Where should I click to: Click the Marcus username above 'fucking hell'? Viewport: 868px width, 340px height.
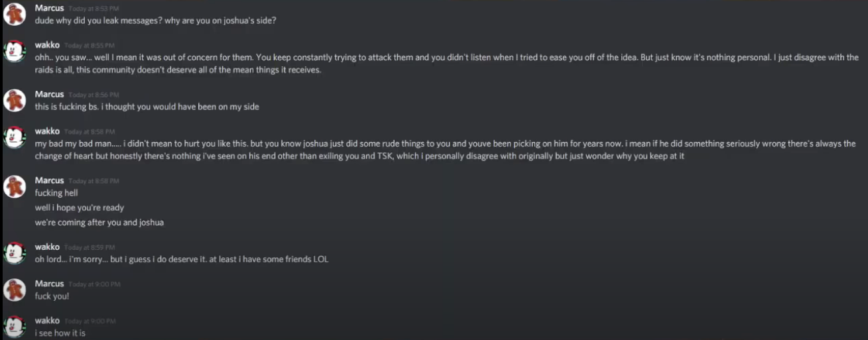(x=49, y=180)
